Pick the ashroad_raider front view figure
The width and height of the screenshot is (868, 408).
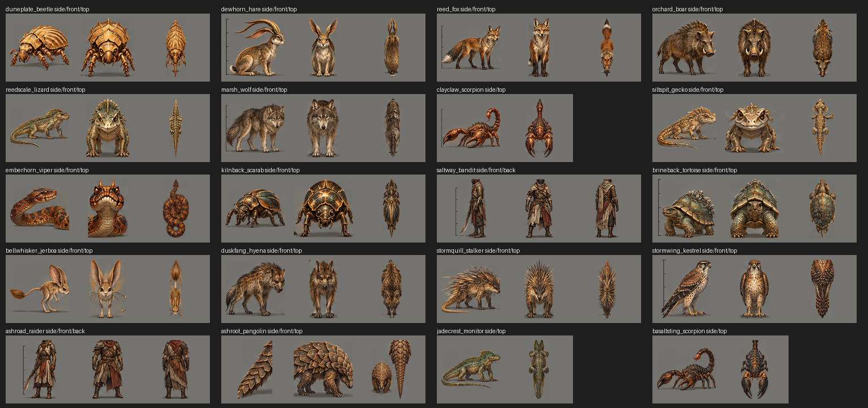click(108, 369)
